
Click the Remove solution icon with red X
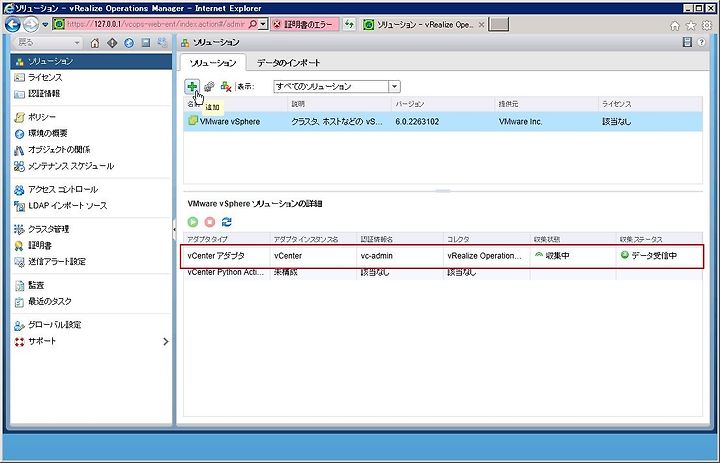(x=225, y=86)
